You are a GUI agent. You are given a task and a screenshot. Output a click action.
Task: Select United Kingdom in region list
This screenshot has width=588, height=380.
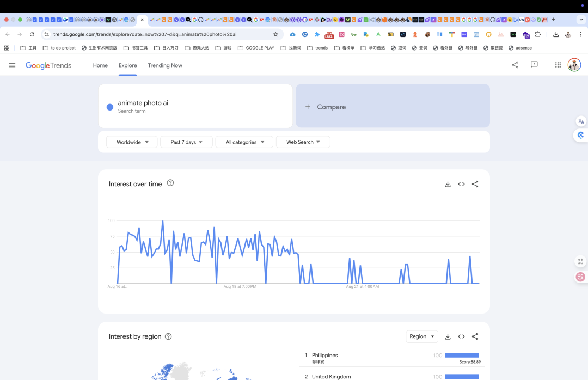331,377
